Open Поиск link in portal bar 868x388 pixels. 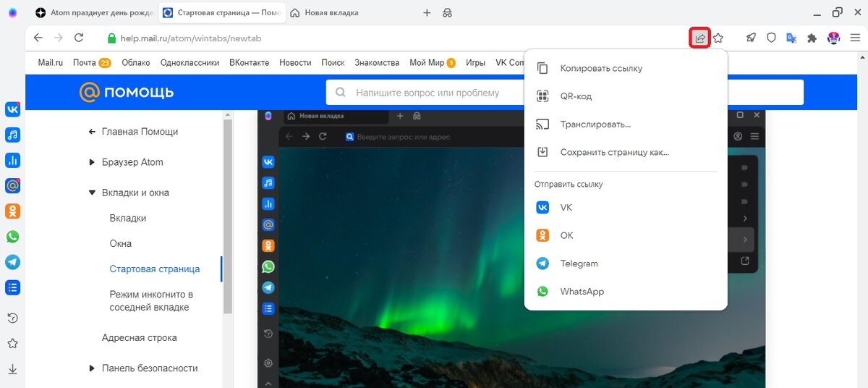(333, 63)
